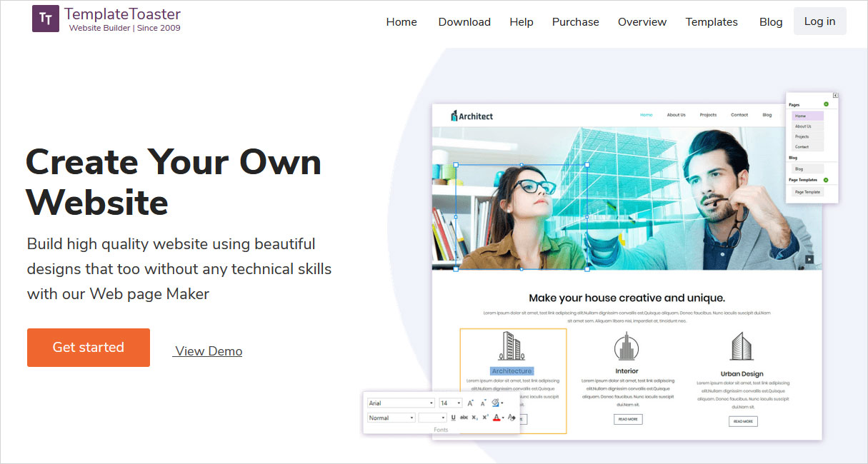Apply strikethrough from Fonts toolbar
This screenshot has width=868, height=464.
click(x=464, y=418)
